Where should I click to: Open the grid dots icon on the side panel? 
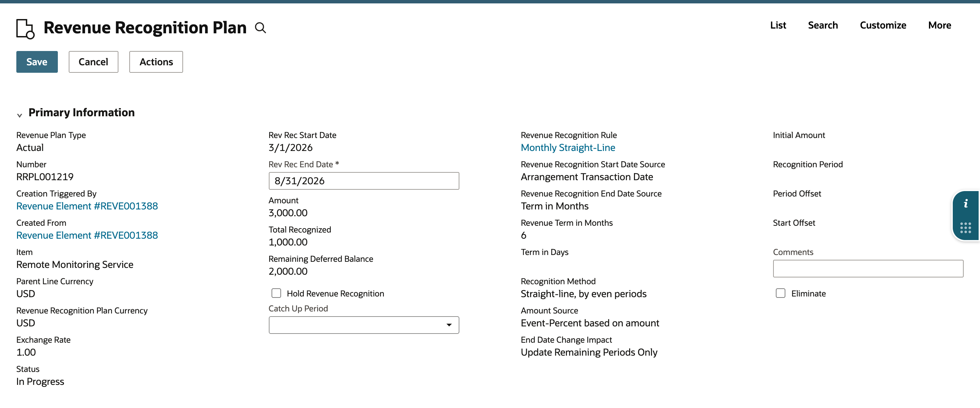[x=965, y=228]
